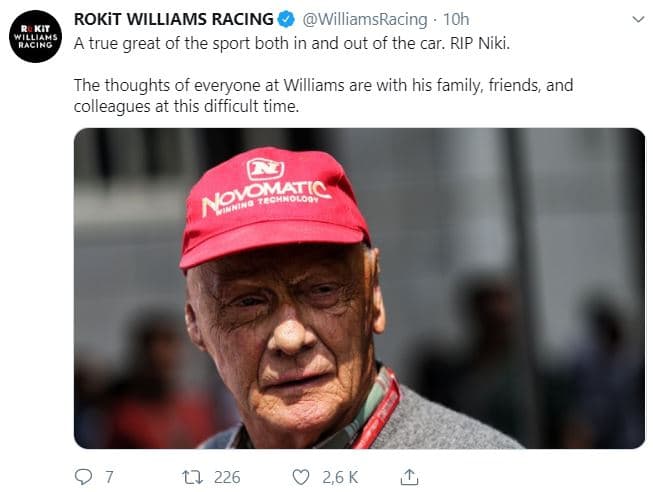This screenshot has height=492, width=653.
Task: Open the 10h timestamp permalink
Action: tap(456, 20)
